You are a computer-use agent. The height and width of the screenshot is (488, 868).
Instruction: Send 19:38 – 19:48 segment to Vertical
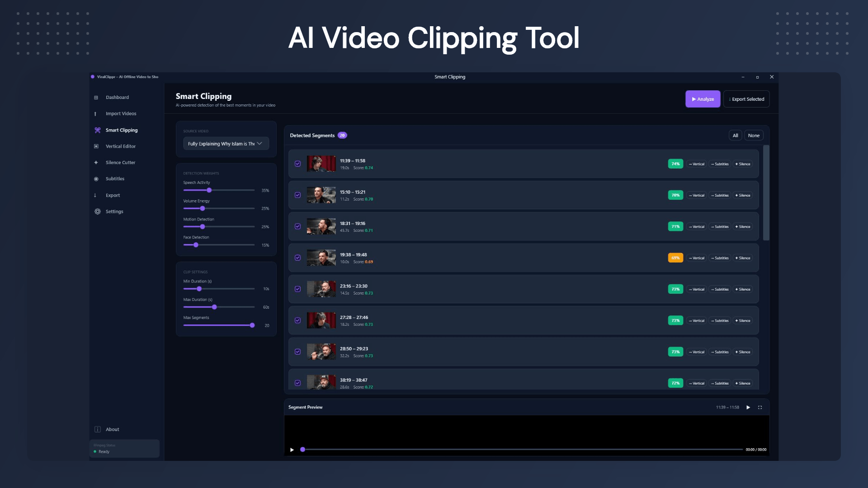(x=697, y=258)
